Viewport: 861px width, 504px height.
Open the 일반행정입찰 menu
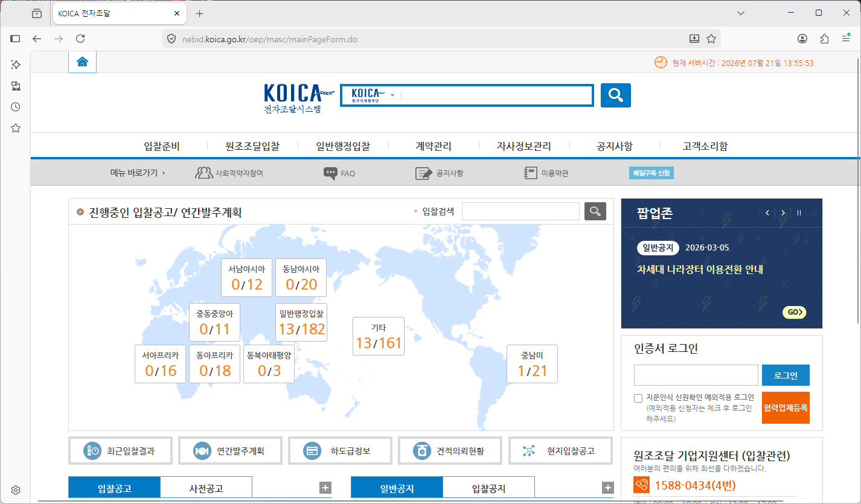(x=343, y=146)
